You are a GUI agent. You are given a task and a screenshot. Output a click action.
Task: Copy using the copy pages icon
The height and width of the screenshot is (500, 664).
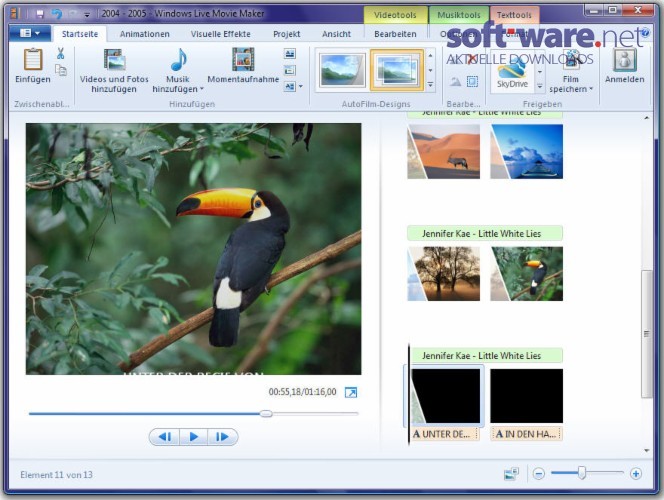pos(61,70)
